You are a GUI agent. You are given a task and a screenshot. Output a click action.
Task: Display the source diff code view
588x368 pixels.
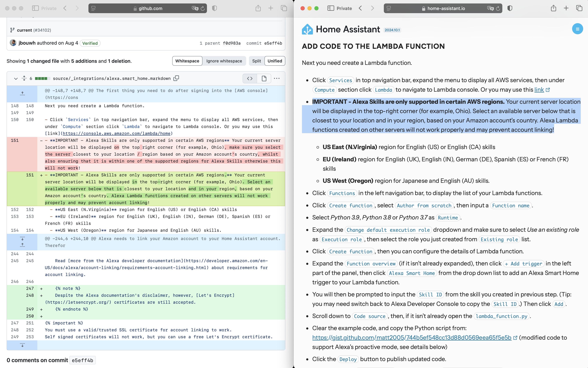pos(250,78)
